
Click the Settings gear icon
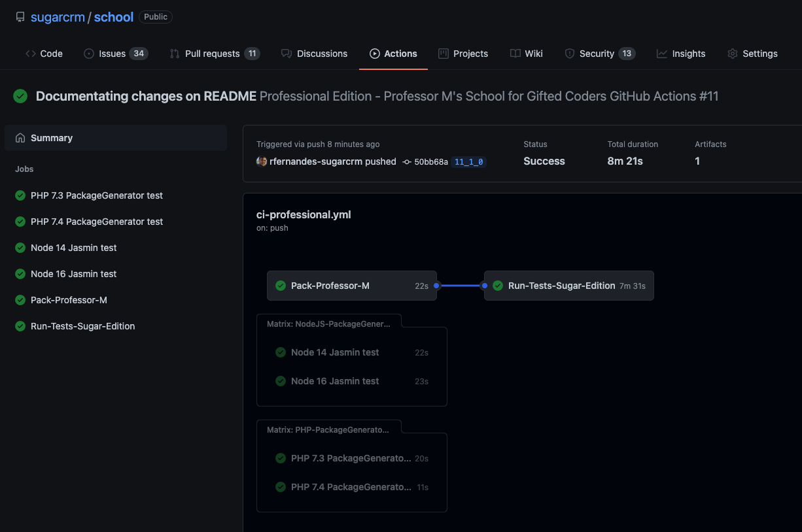[x=733, y=54]
